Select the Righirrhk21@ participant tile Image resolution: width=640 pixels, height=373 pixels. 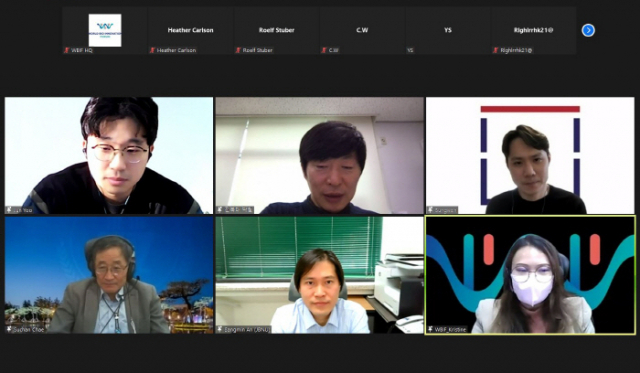pyautogui.click(x=533, y=31)
